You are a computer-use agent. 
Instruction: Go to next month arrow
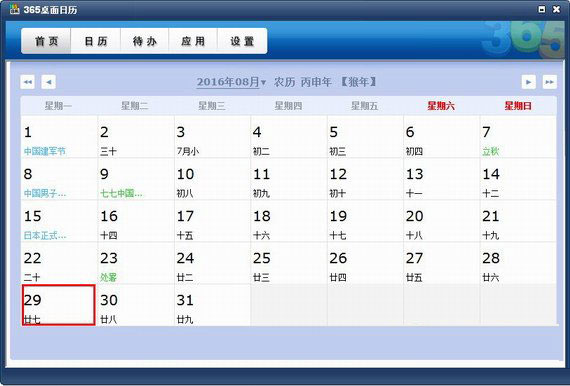(x=529, y=82)
